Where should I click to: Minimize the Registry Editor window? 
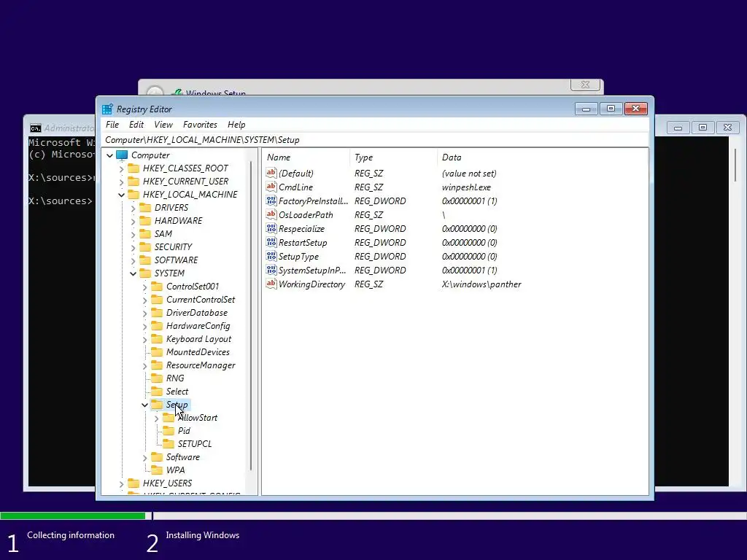pos(586,109)
